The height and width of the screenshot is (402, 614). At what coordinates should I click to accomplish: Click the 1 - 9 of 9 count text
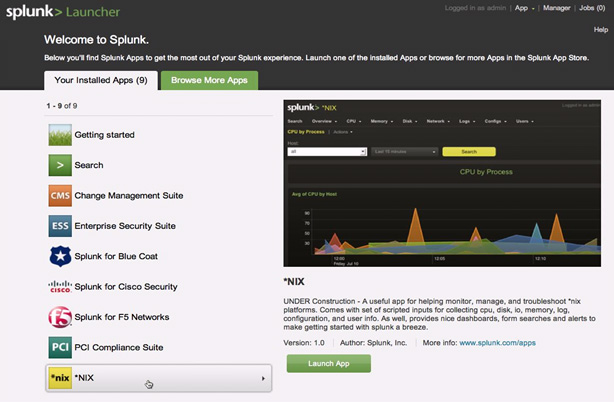[62, 106]
